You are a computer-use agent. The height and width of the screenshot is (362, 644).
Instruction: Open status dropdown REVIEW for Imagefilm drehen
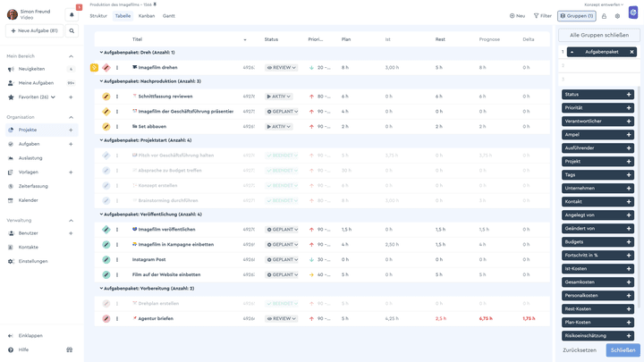pyautogui.click(x=282, y=68)
